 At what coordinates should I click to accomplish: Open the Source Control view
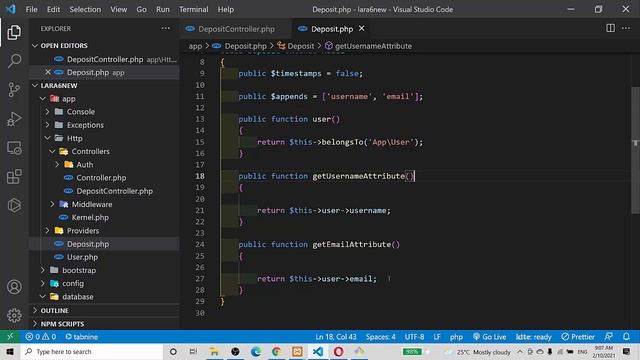click(x=14, y=90)
